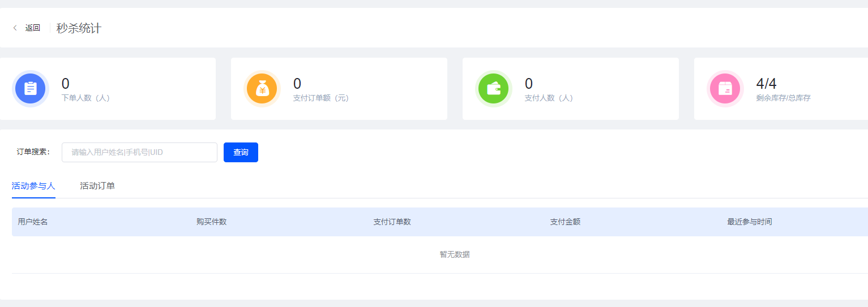Go back via the 返回 link
This screenshot has width=868, height=307.
(32, 28)
